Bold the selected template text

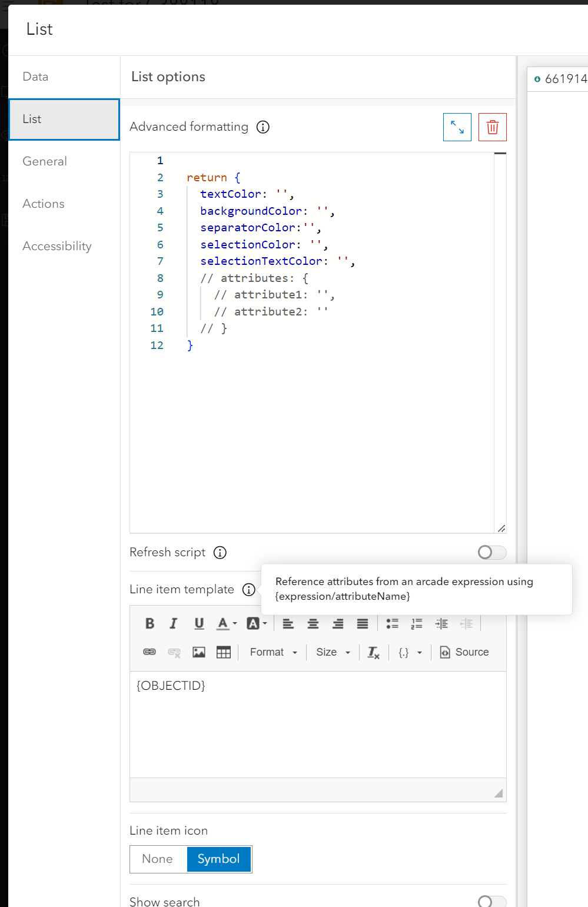[x=149, y=623]
